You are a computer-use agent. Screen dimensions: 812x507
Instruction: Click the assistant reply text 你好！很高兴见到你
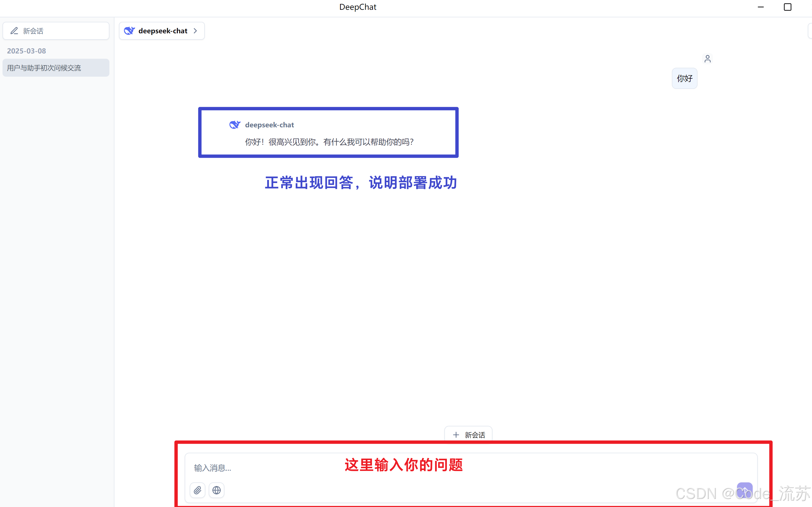click(329, 142)
